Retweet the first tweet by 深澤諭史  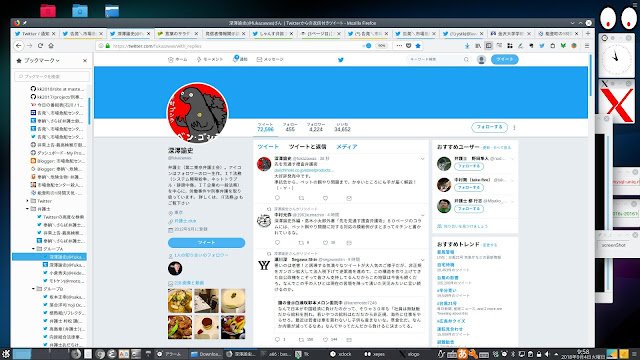(x=302, y=198)
